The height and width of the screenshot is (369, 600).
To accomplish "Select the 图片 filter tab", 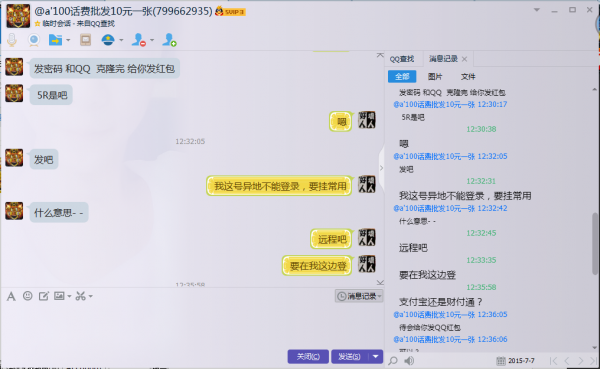I will point(435,77).
